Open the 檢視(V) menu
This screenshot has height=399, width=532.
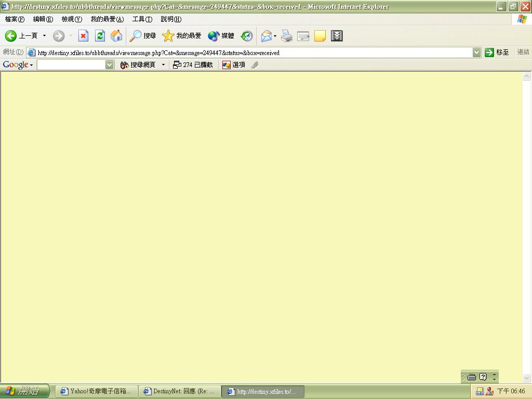72,19
